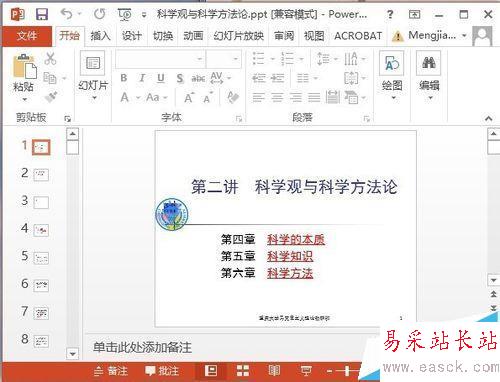This screenshot has height=382, width=500.
Task: Apply text shadow with the S icon
Action: (x=180, y=78)
